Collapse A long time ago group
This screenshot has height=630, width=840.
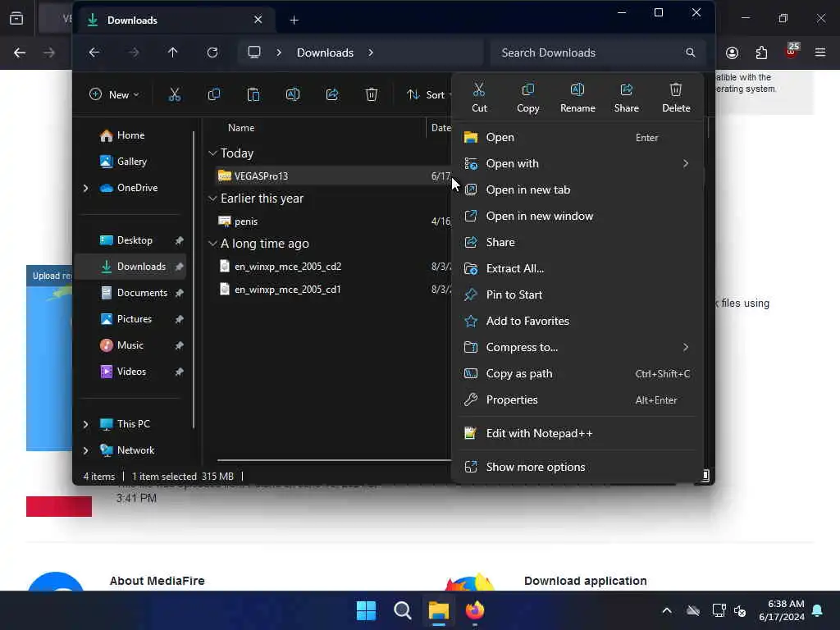(x=212, y=243)
